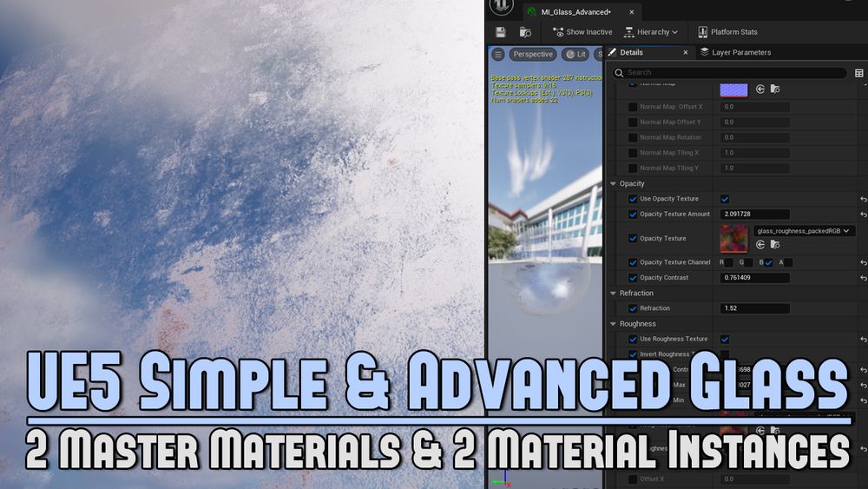Browse to the Normal Map asset
The image size is (868, 489).
775,89
